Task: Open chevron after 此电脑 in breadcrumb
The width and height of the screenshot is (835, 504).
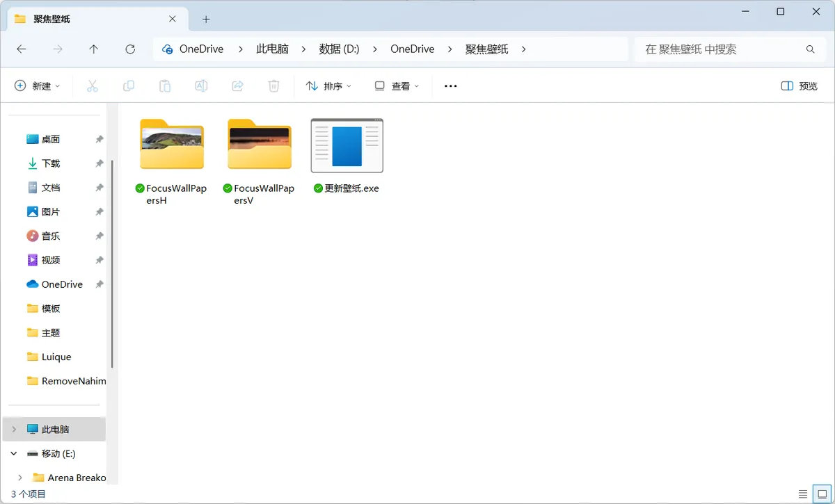Action: pos(304,49)
